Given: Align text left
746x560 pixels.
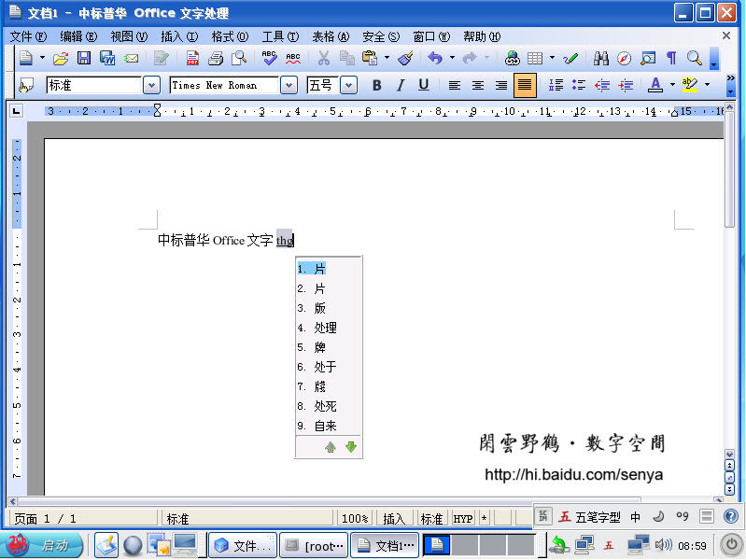Looking at the screenshot, I should point(455,85).
